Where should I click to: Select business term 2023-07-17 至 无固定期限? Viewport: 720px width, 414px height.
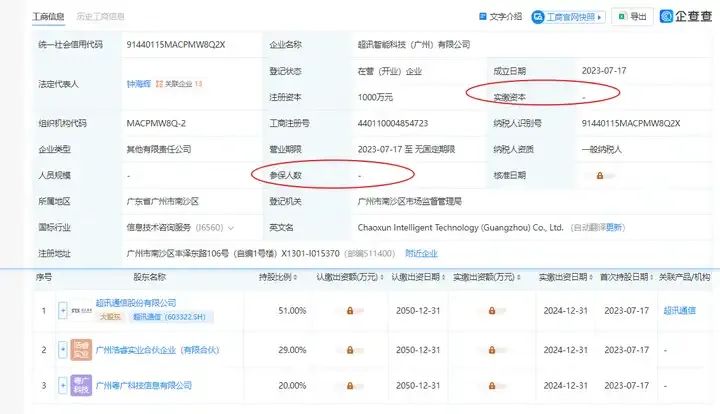406,150
